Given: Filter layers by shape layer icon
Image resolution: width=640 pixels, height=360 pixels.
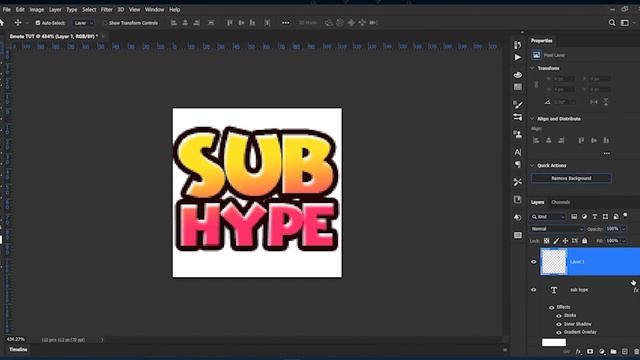Looking at the screenshot, I should pos(605,217).
